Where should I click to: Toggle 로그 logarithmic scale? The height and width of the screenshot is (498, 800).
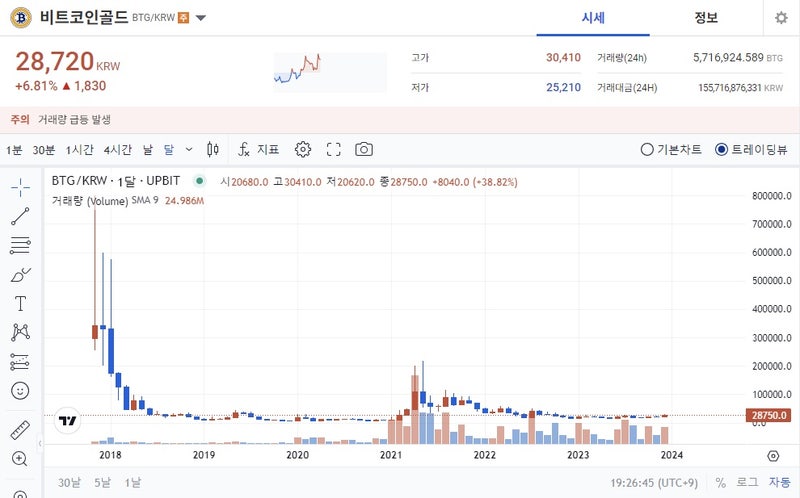coord(747,482)
